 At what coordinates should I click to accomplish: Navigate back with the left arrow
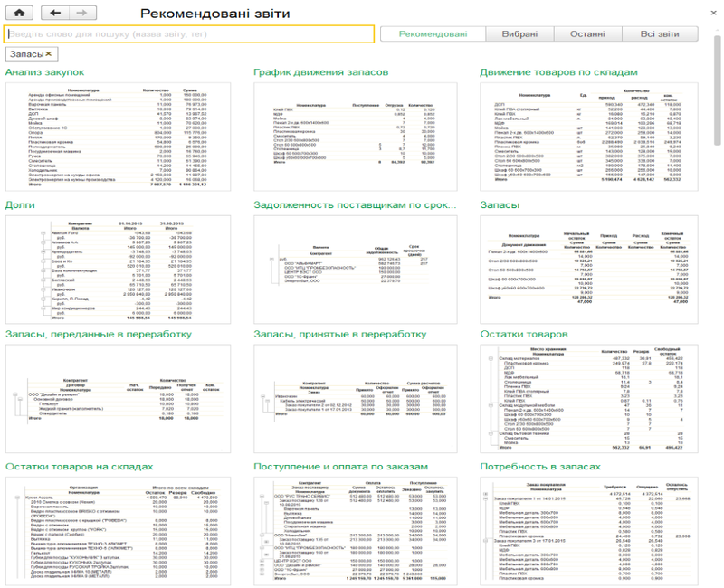coord(55,13)
